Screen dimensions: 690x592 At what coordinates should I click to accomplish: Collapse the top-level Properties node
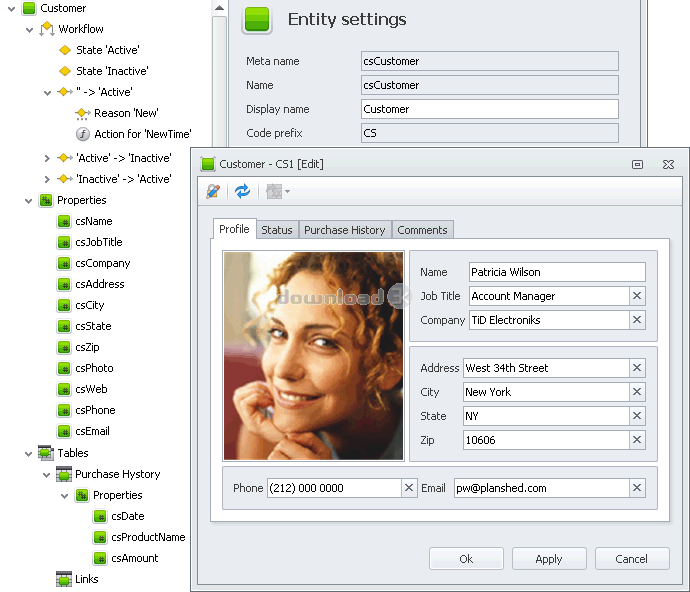(x=29, y=201)
